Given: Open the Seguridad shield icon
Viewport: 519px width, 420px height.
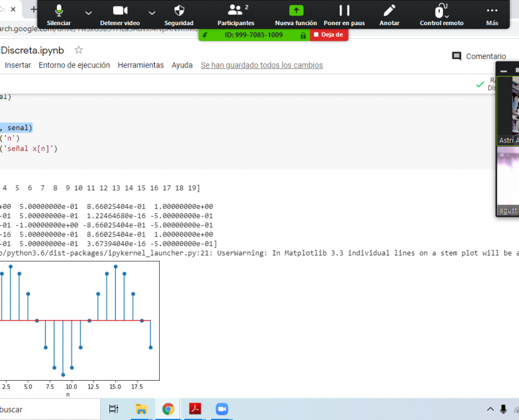Looking at the screenshot, I should pos(179,14).
